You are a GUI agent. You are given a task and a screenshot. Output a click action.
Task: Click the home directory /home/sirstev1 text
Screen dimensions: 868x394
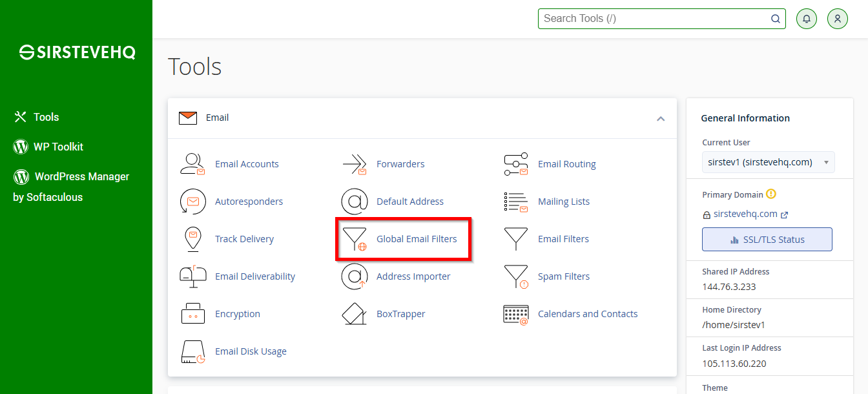[x=734, y=325]
